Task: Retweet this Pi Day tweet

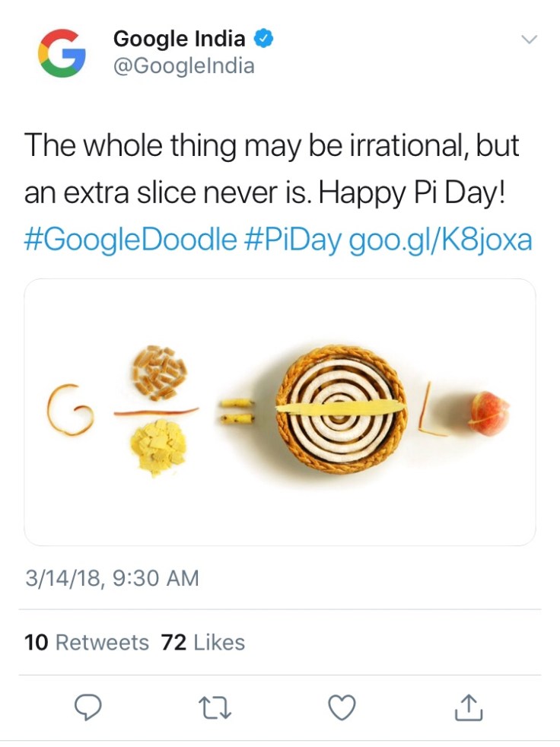Action: 215,708
